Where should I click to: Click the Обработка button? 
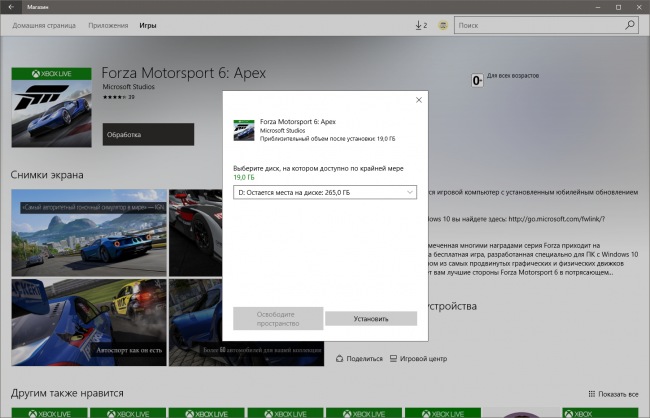(x=148, y=134)
